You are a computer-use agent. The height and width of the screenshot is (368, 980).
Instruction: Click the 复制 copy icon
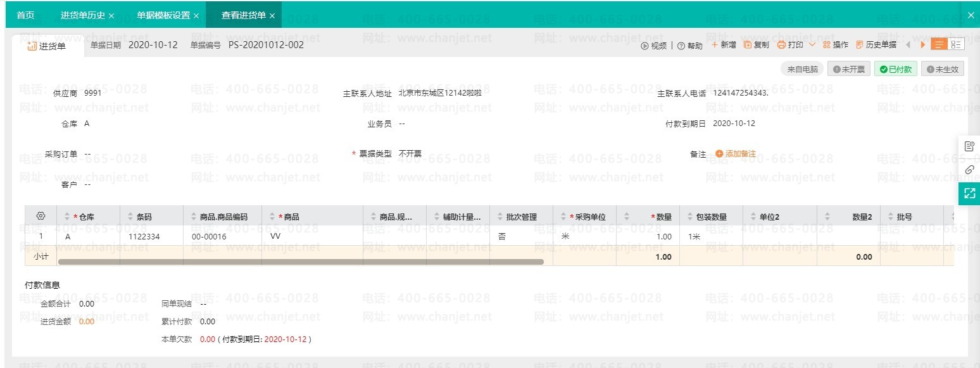point(748,45)
